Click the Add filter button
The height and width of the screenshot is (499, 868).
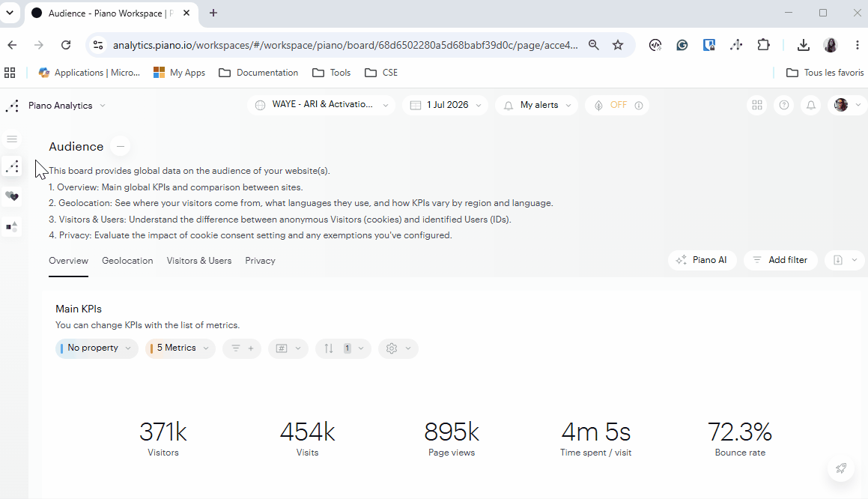point(780,260)
